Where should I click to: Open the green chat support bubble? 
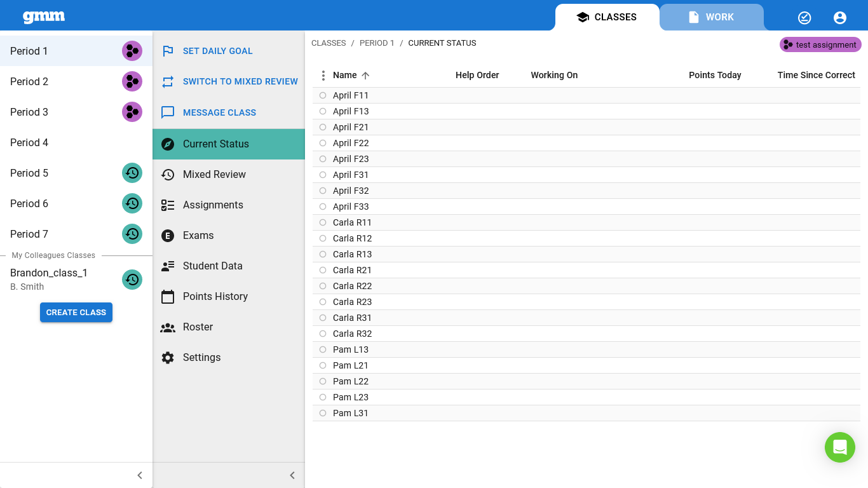click(840, 447)
